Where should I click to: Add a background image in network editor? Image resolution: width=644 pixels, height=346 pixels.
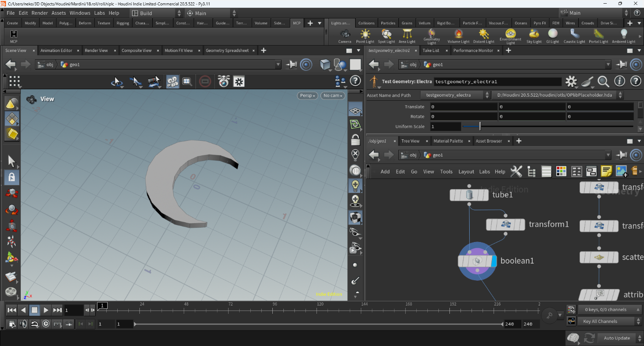(x=621, y=172)
